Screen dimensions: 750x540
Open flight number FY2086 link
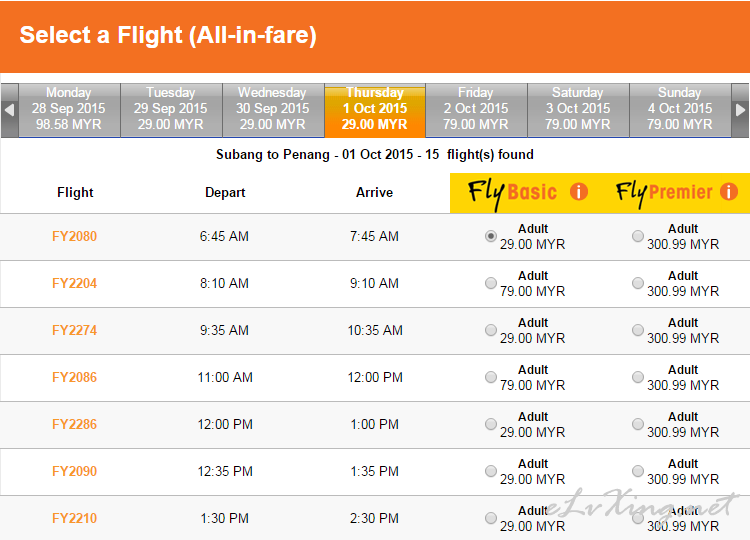click(x=75, y=377)
